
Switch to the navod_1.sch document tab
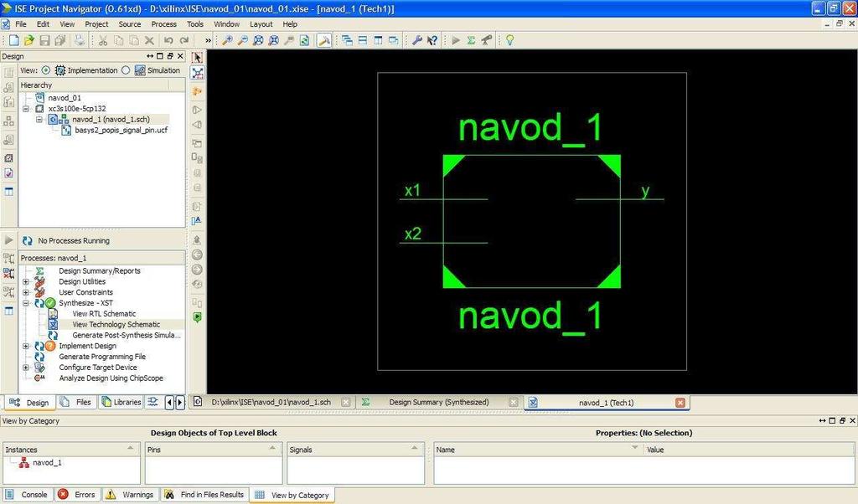pyautogui.click(x=271, y=403)
